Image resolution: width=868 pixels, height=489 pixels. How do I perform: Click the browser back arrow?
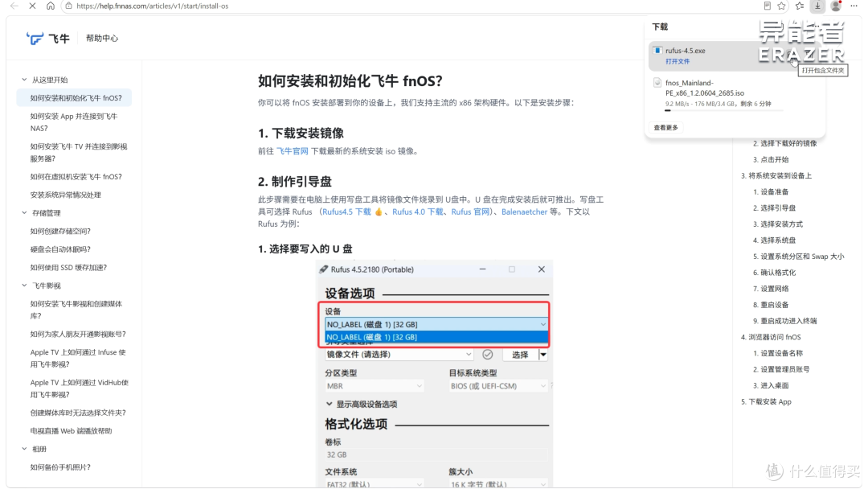[14, 6]
